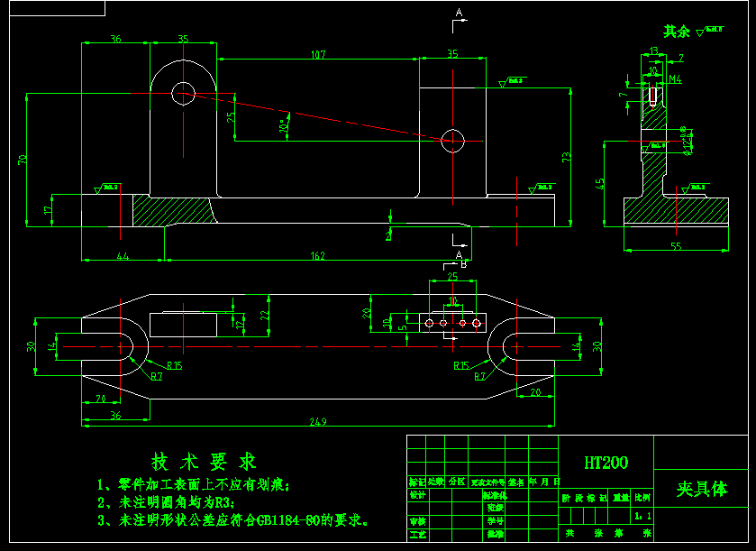Screen dimensions: 756x551
Task: Select the M4 thread callout
Action: point(675,79)
